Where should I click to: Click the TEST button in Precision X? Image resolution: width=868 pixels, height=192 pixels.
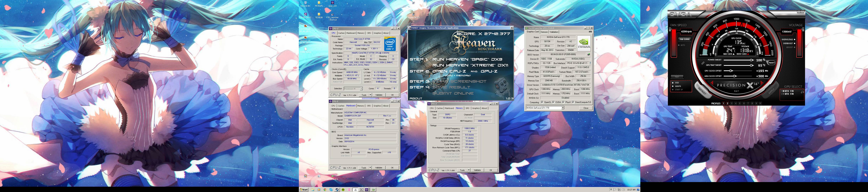pos(677,77)
